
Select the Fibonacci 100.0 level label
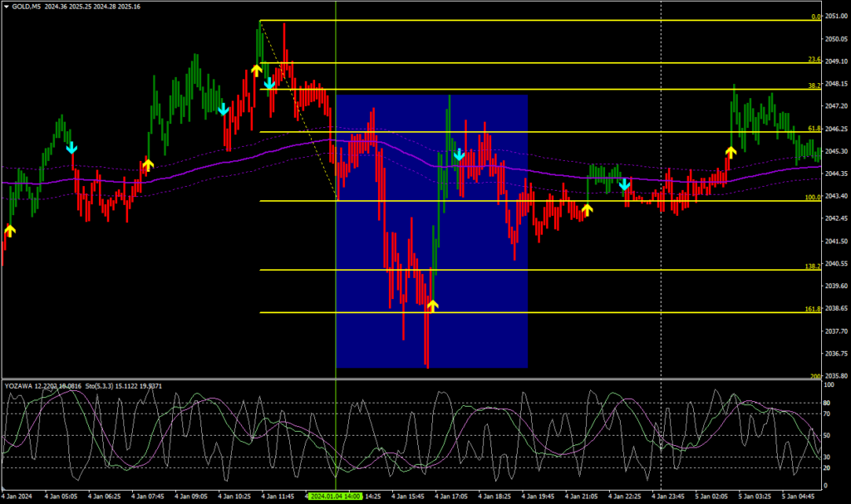(x=814, y=198)
